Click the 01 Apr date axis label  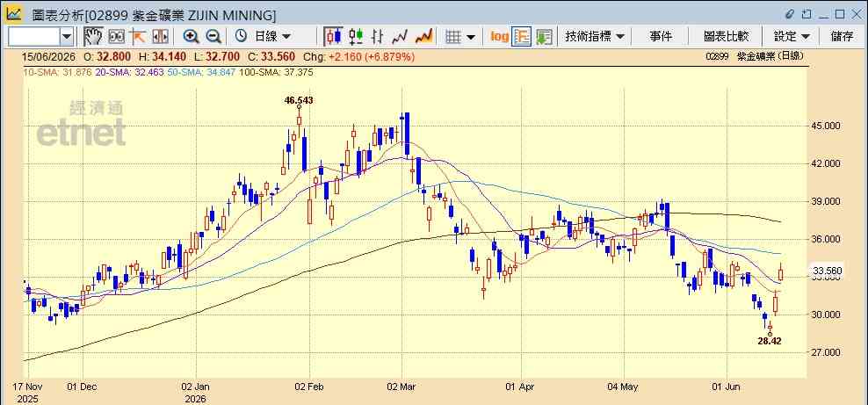[521, 387]
